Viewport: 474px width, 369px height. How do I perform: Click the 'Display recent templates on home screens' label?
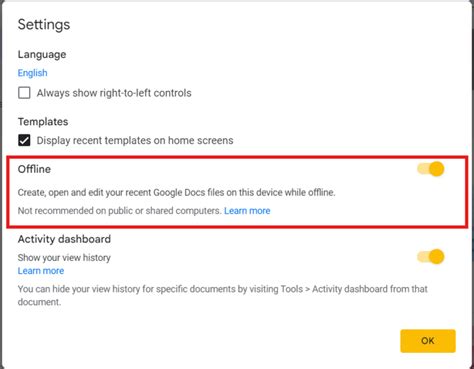coord(135,140)
